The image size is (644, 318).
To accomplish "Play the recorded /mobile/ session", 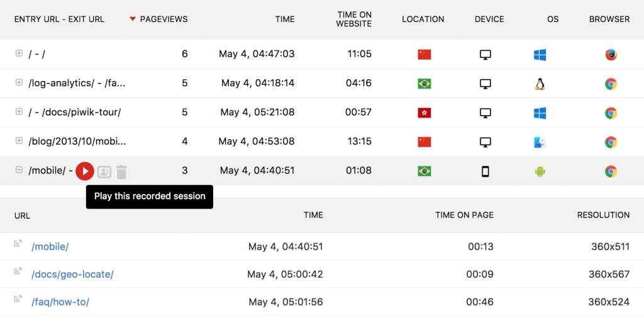I will click(85, 171).
